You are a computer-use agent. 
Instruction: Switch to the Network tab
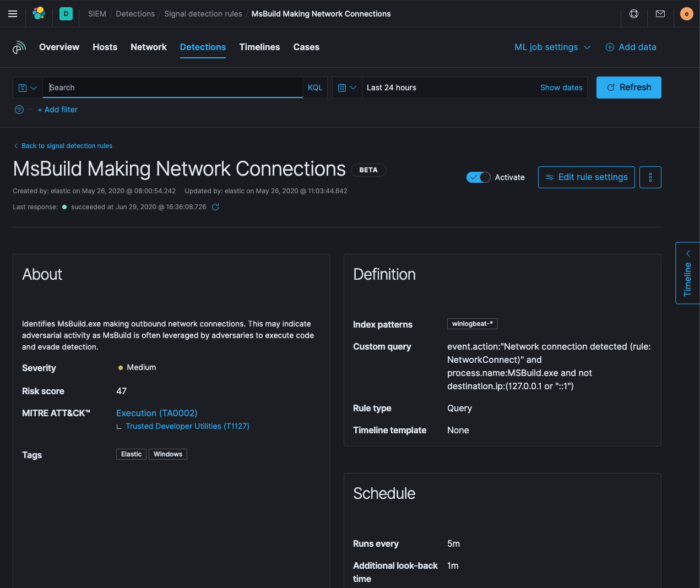pyautogui.click(x=149, y=47)
